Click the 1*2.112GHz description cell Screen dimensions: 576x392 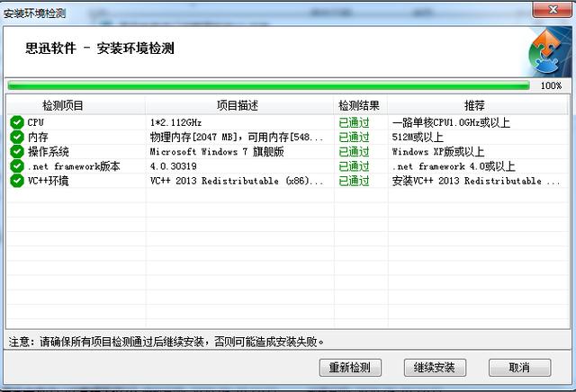click(176, 122)
